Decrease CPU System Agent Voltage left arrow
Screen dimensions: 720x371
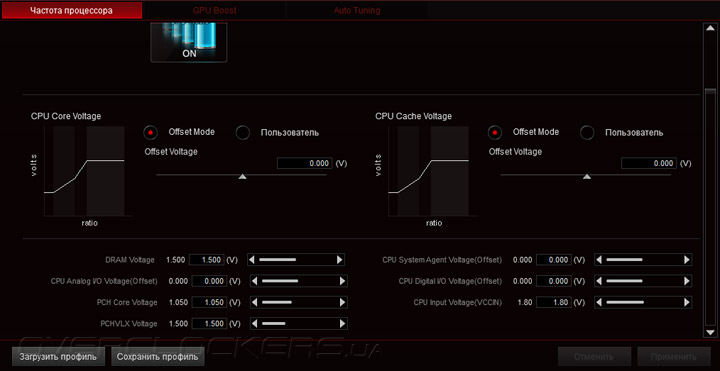coord(599,260)
